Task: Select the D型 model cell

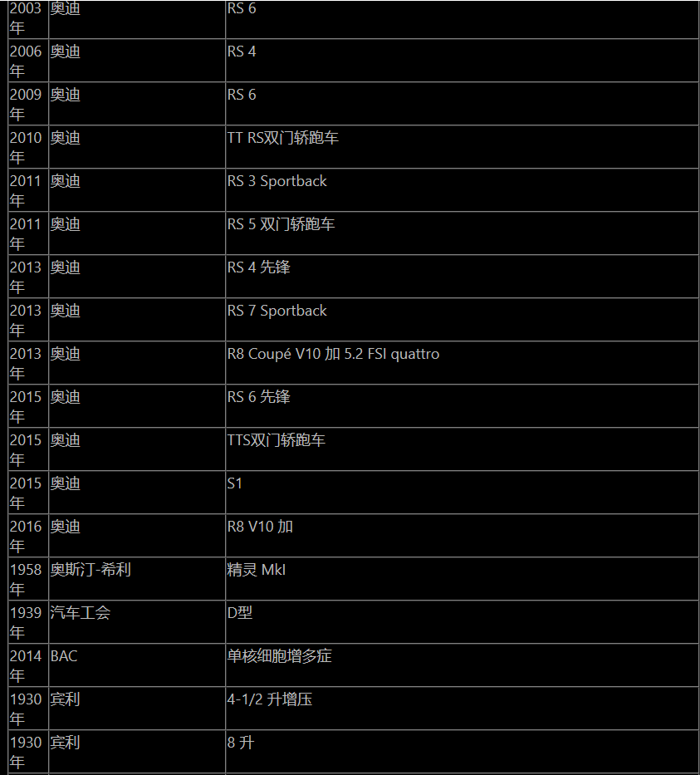Action: [x=462, y=622]
